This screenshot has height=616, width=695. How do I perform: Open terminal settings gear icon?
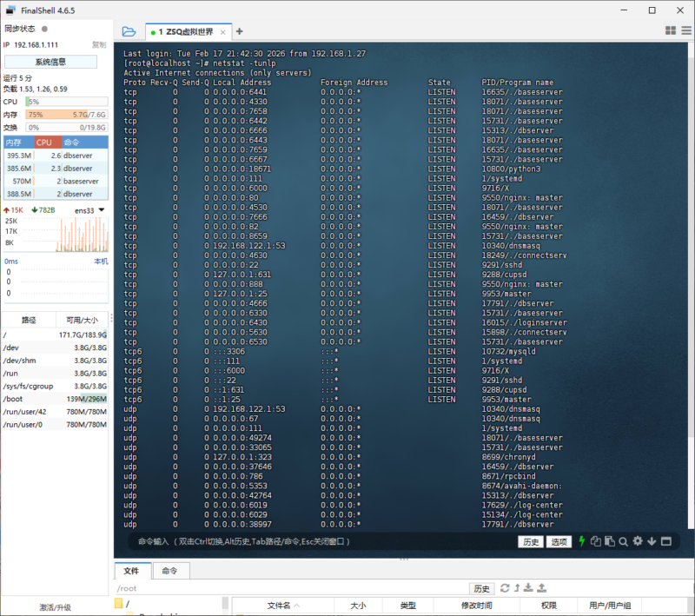click(x=638, y=541)
